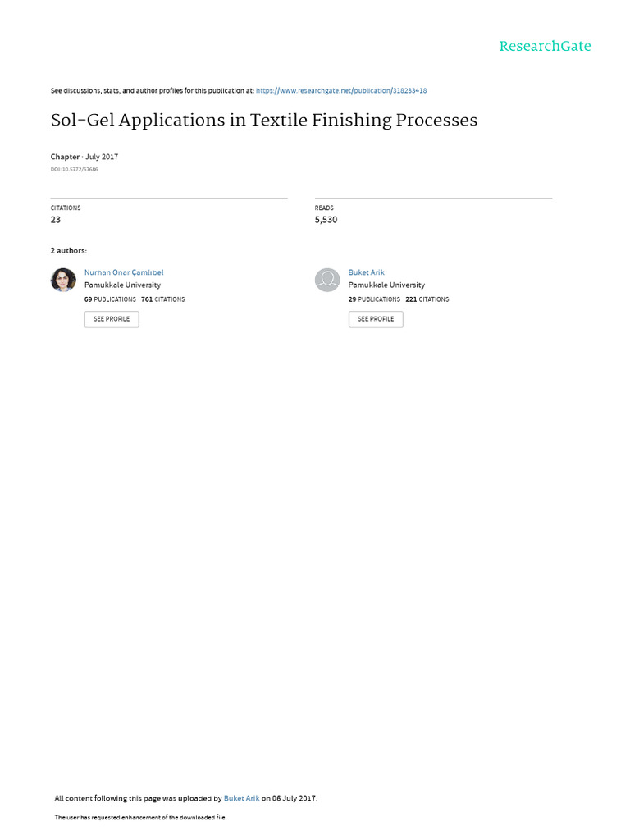
Task: Click 29 PUBLICATIONS under Buket Arik
Action: (374, 299)
